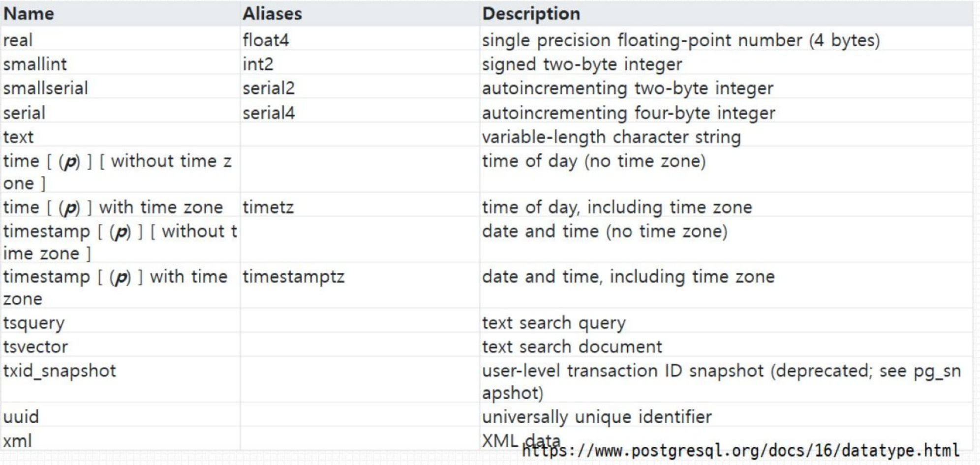Click the Description column header
This screenshot has width=980, height=465.
pyautogui.click(x=531, y=13)
